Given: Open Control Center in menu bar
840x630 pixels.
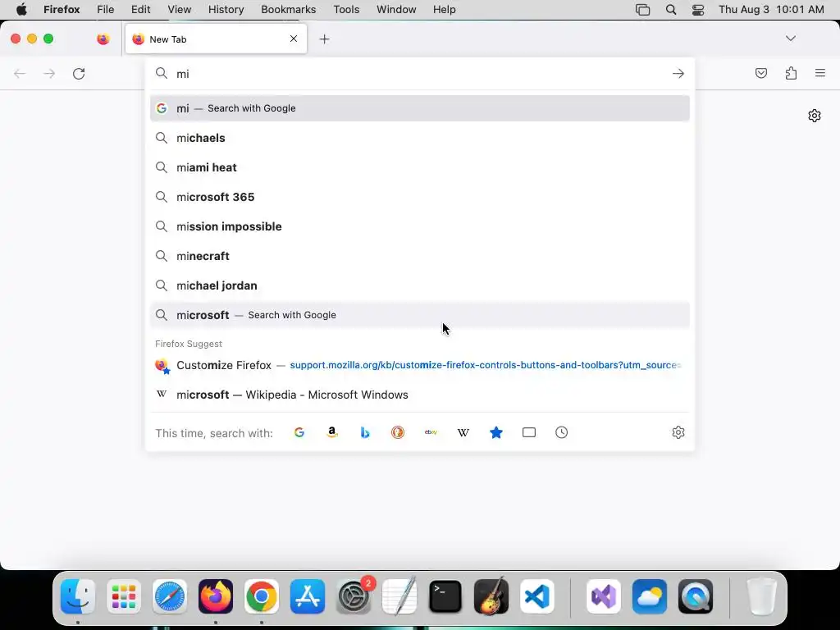Looking at the screenshot, I should [x=697, y=10].
